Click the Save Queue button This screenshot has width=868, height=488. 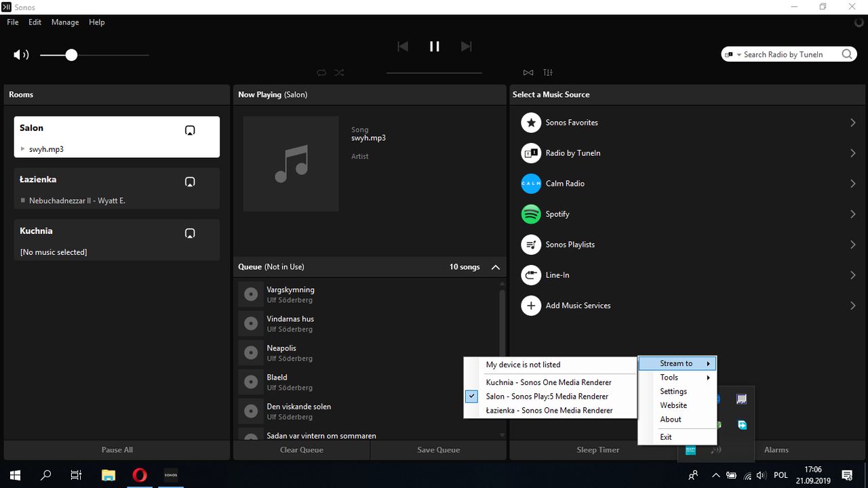(439, 450)
